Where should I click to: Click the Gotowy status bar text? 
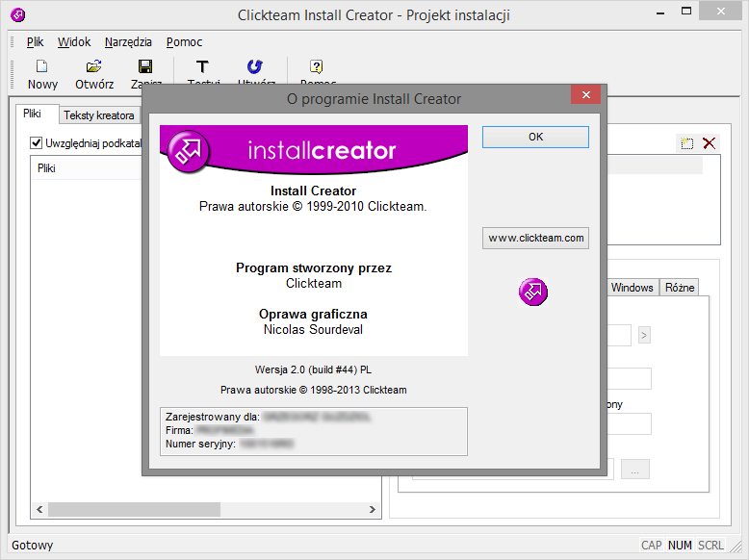point(33,546)
